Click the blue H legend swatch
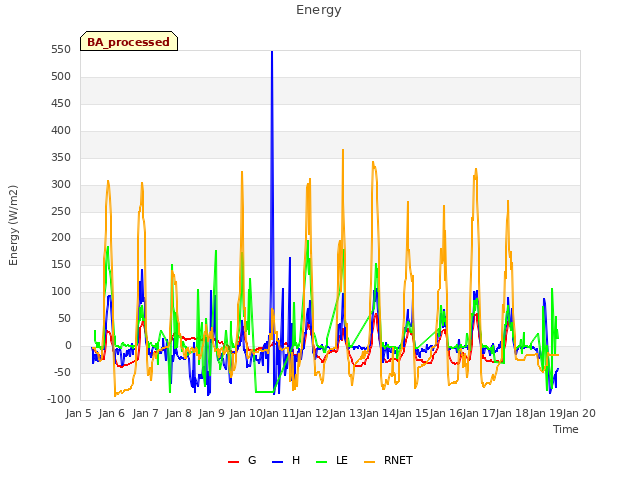 (277, 462)
